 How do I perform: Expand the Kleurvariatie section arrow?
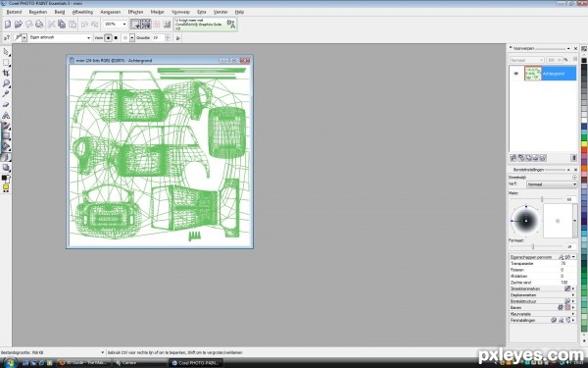coord(573,314)
